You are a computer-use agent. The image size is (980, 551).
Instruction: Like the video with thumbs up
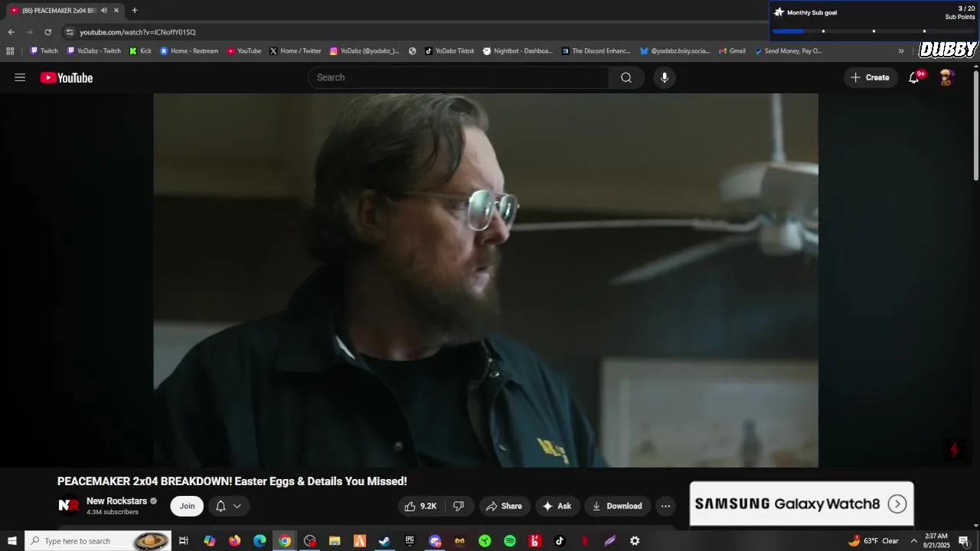click(x=420, y=506)
